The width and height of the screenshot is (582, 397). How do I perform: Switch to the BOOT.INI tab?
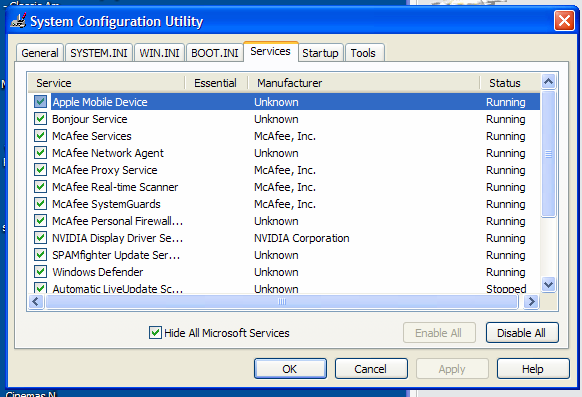215,53
